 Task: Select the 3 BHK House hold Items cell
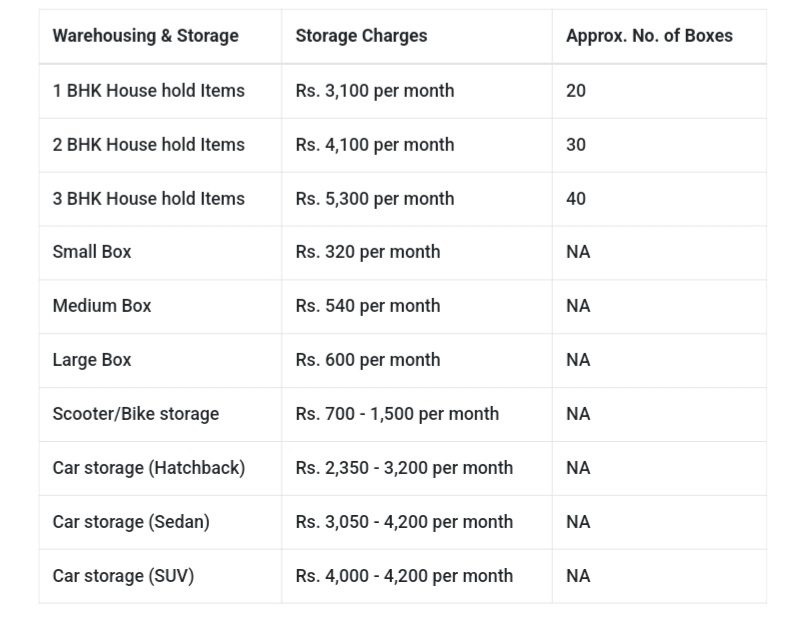pyautogui.click(x=148, y=199)
